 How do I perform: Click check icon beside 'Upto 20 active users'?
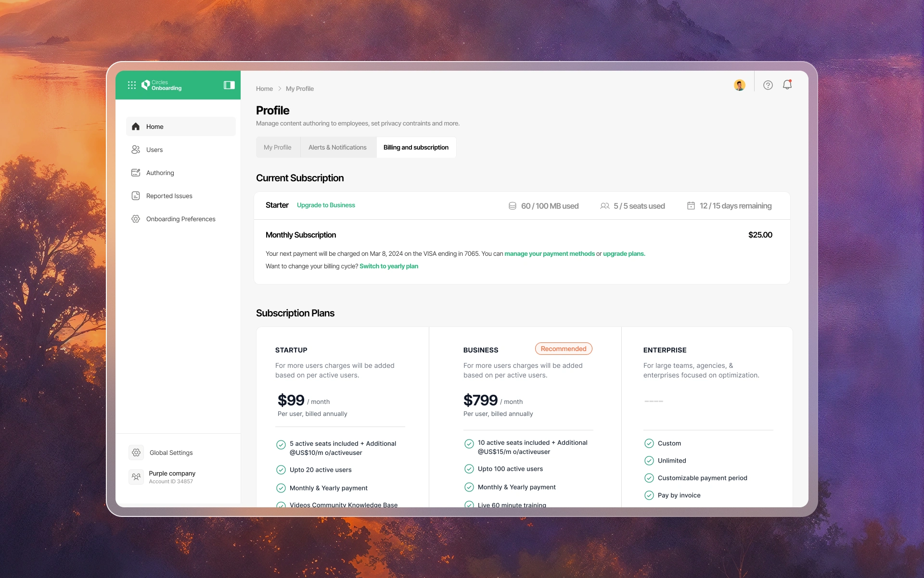pyautogui.click(x=281, y=470)
